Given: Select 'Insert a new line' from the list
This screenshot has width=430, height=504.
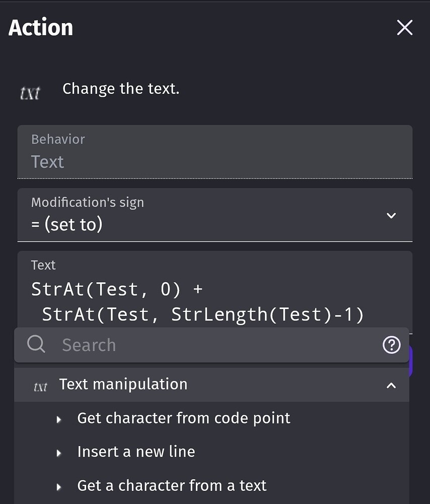Looking at the screenshot, I should pos(136,452).
